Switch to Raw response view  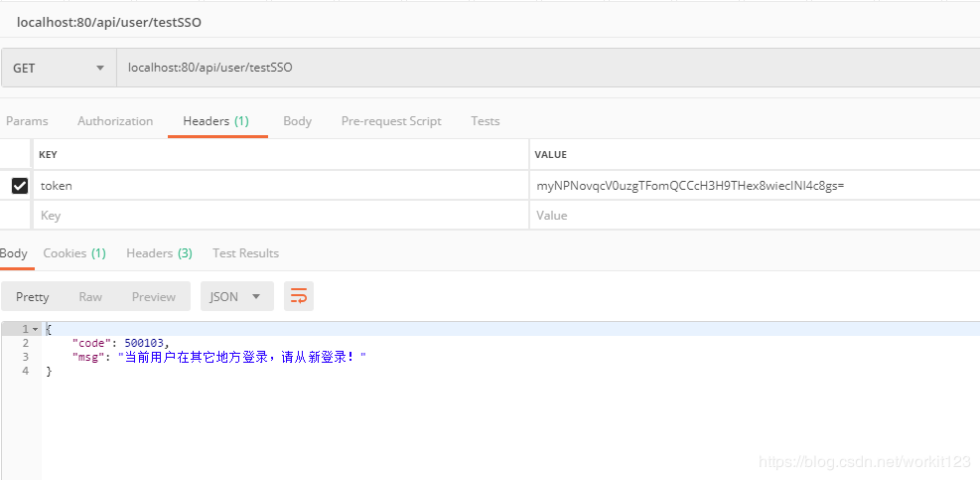coord(90,296)
